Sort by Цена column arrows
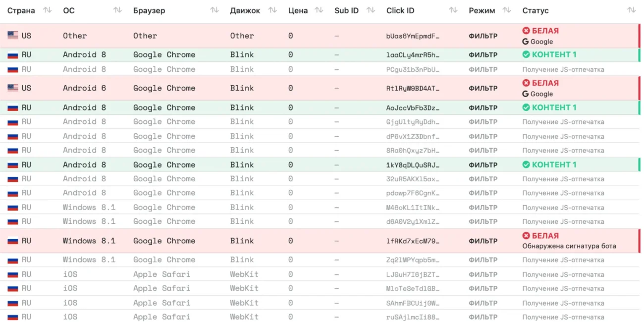Screen dimensions: 644x322 tap(319, 10)
